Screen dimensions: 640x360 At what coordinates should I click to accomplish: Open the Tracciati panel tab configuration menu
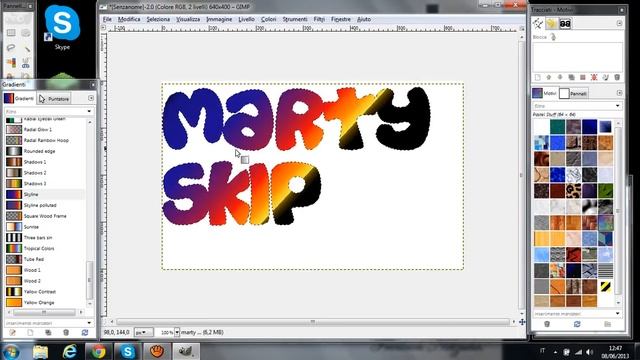(x=619, y=24)
